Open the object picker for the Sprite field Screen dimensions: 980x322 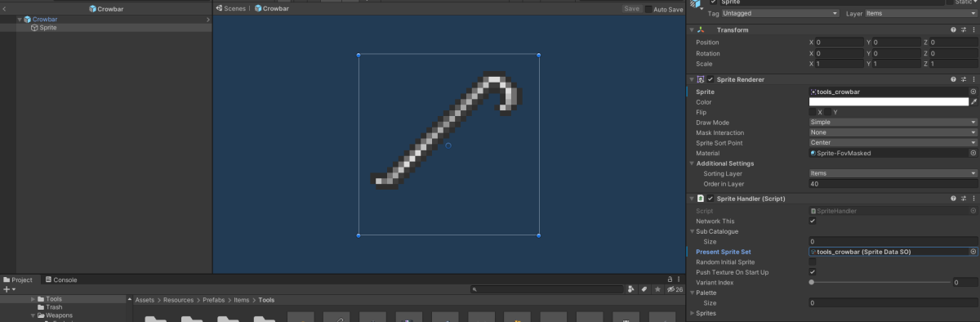(973, 92)
